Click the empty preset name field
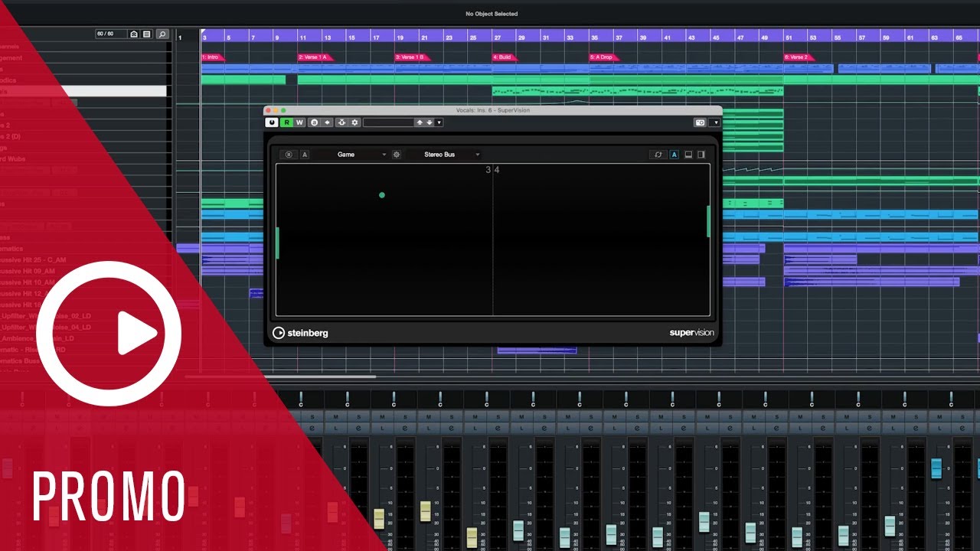Image resolution: width=980 pixels, height=551 pixels. [x=388, y=122]
